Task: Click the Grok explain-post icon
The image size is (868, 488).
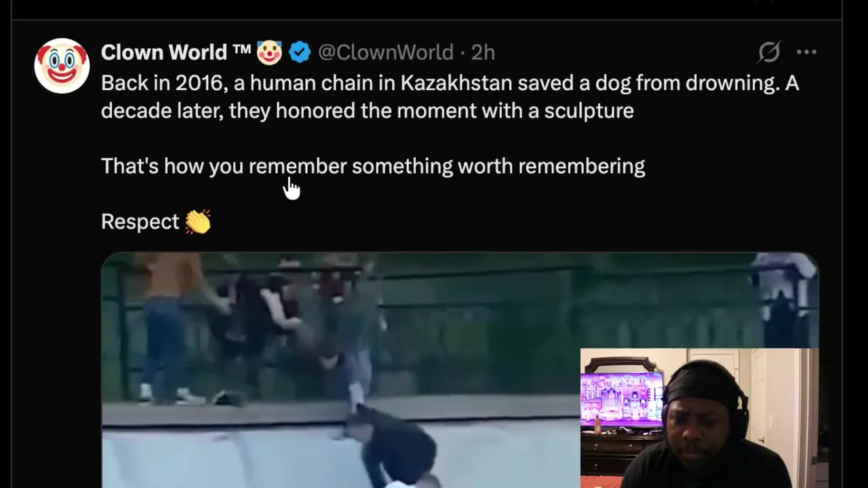Action: click(x=769, y=52)
